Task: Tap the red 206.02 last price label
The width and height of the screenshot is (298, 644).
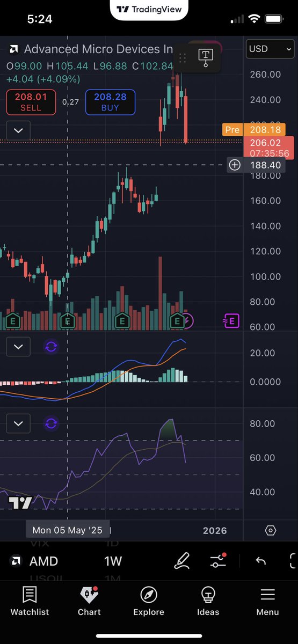Action: 268,148
